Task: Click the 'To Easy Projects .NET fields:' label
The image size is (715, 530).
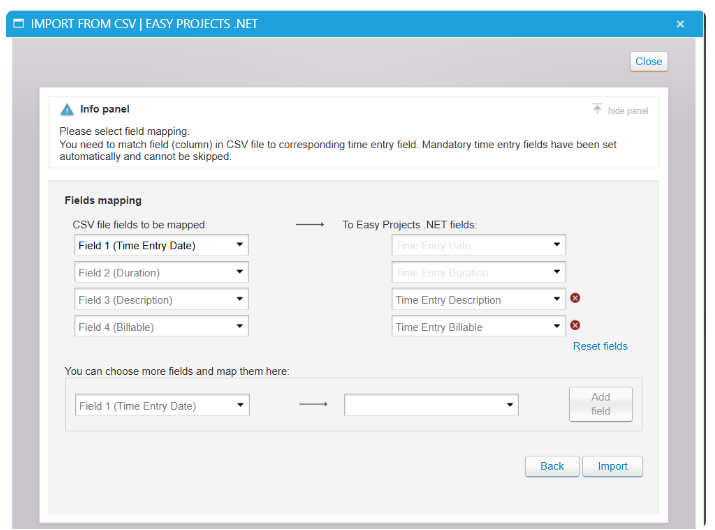Action: [x=409, y=225]
